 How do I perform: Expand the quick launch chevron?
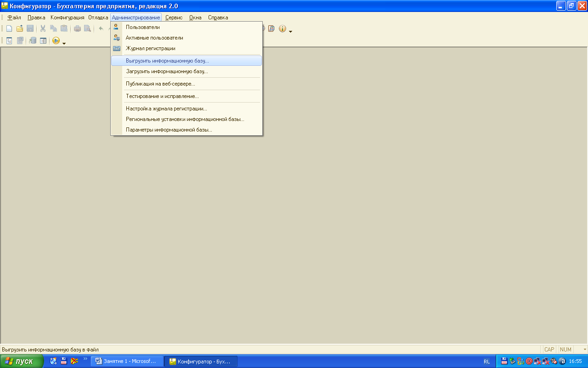point(85,359)
